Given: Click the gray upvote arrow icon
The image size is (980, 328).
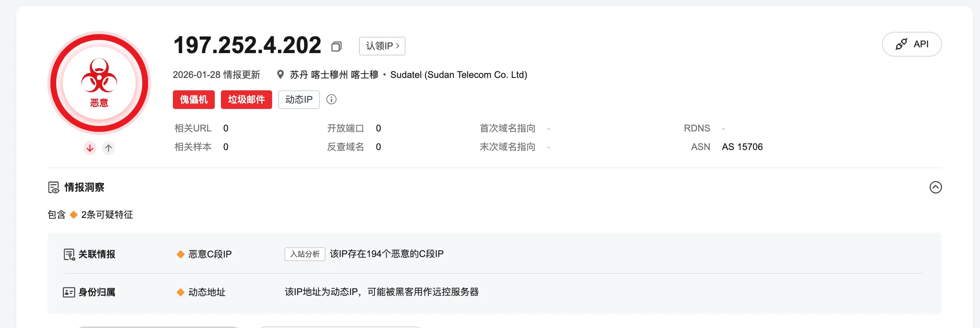Looking at the screenshot, I should click(109, 148).
